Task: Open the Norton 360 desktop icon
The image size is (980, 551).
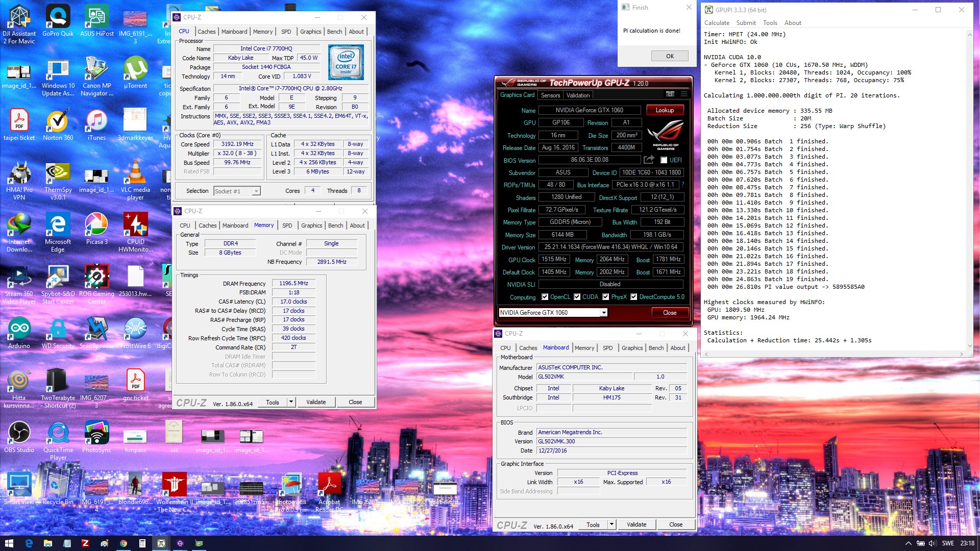Action: (x=58, y=125)
